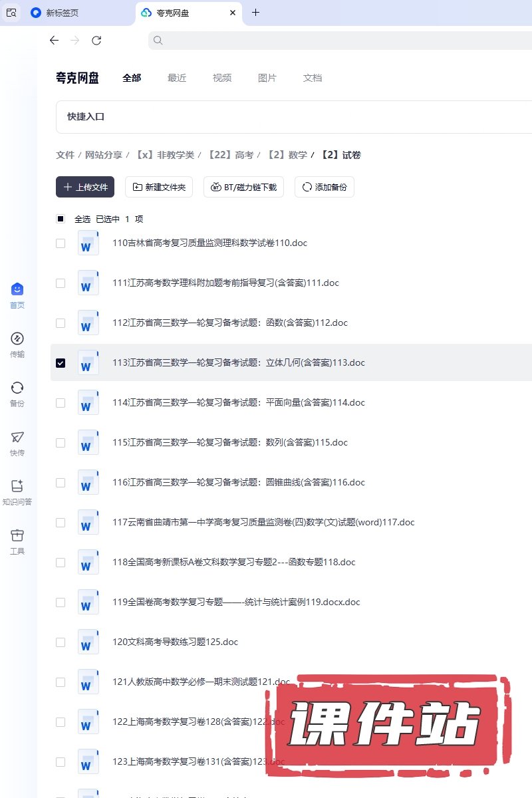Uncheck the checkbox for file 113江苏省高三数学
This screenshot has height=798, width=532.
(x=61, y=362)
